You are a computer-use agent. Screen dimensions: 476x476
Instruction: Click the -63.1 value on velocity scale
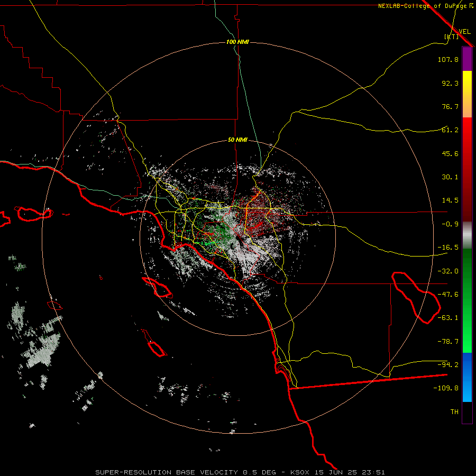[x=448, y=318]
